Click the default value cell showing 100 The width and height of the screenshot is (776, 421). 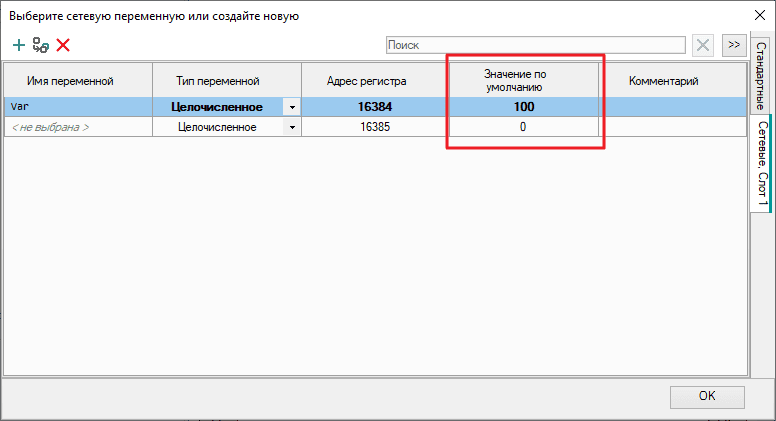(524, 107)
